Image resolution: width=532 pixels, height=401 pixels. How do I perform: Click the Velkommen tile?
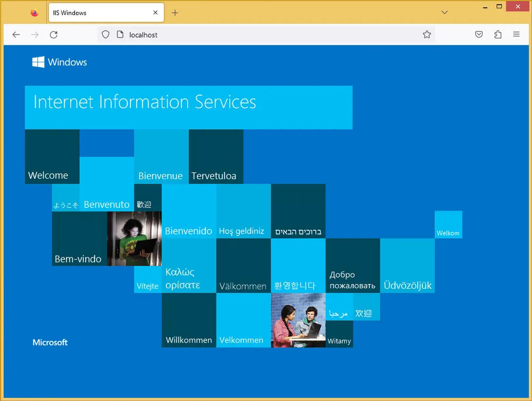244,320
